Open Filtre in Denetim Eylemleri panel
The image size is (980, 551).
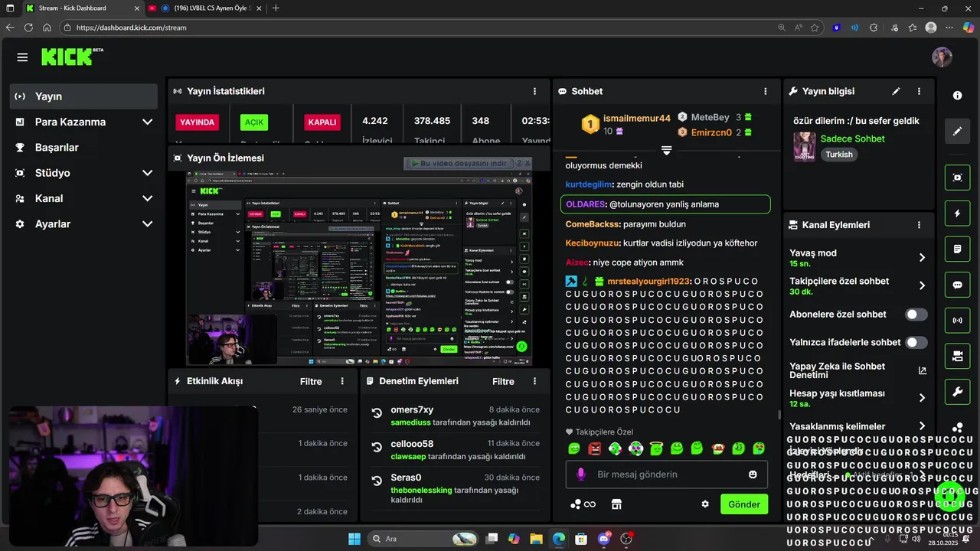click(x=503, y=381)
